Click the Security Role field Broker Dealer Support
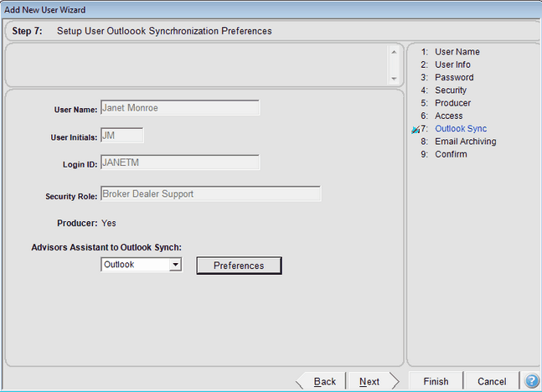542x392 pixels. 211,193
